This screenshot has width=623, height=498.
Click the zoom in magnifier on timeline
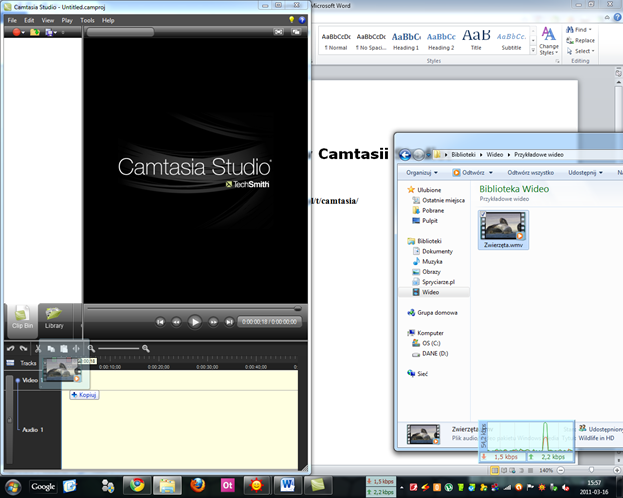click(146, 349)
